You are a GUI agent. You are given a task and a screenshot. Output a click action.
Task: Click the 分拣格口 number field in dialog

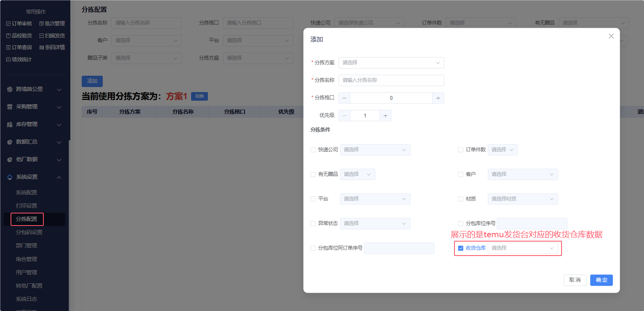[x=391, y=98]
